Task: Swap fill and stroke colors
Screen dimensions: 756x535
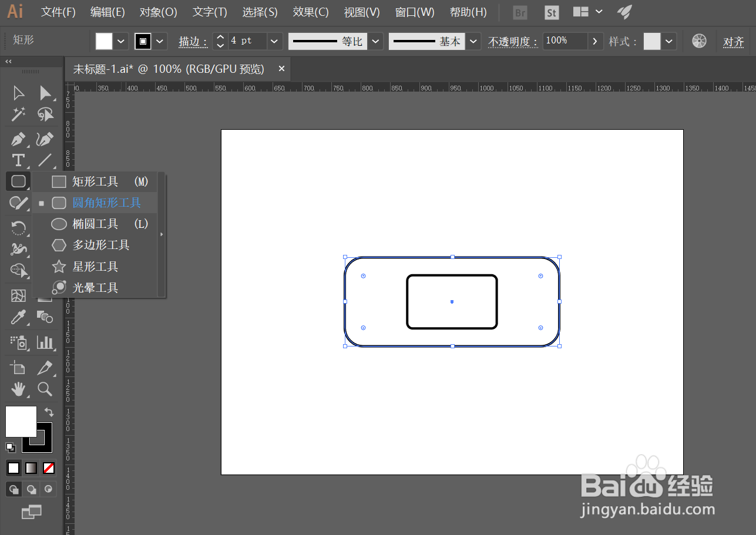Action: (49, 412)
